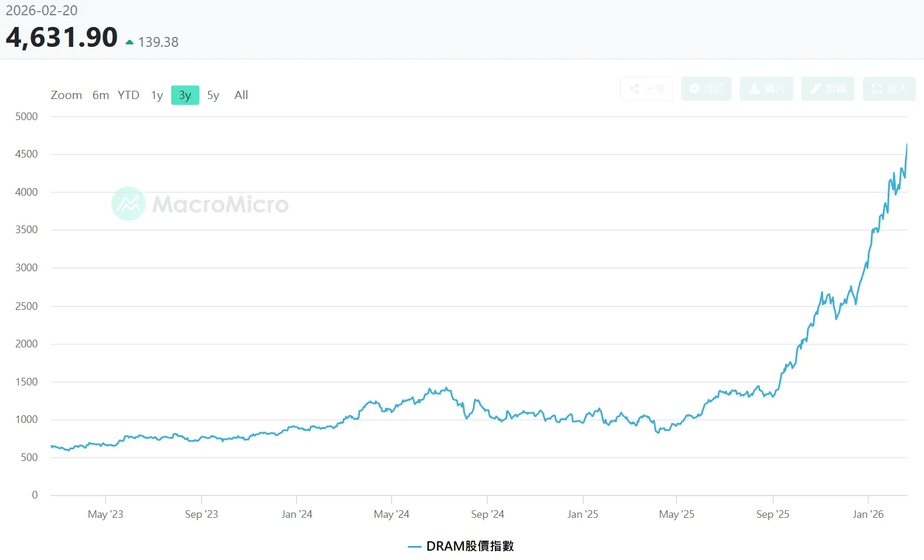
Task: Click the 4,631.90 latest index value
Action: click(62, 38)
